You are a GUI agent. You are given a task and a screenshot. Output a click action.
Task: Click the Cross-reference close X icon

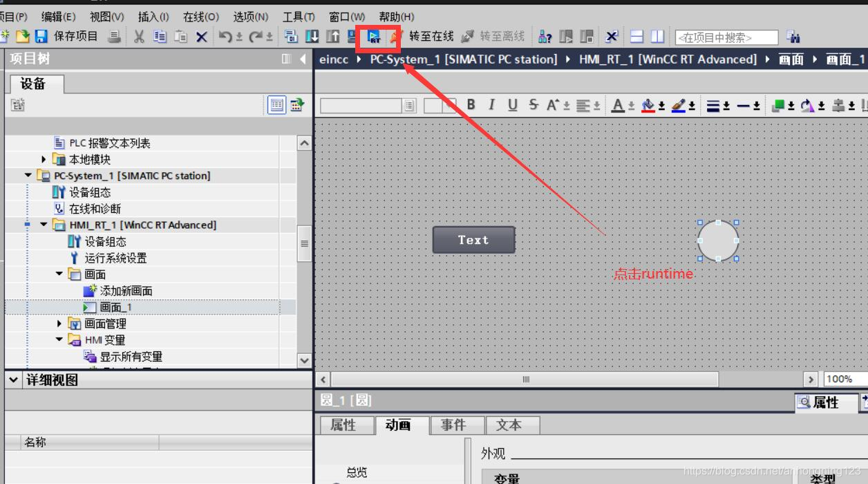click(x=612, y=37)
